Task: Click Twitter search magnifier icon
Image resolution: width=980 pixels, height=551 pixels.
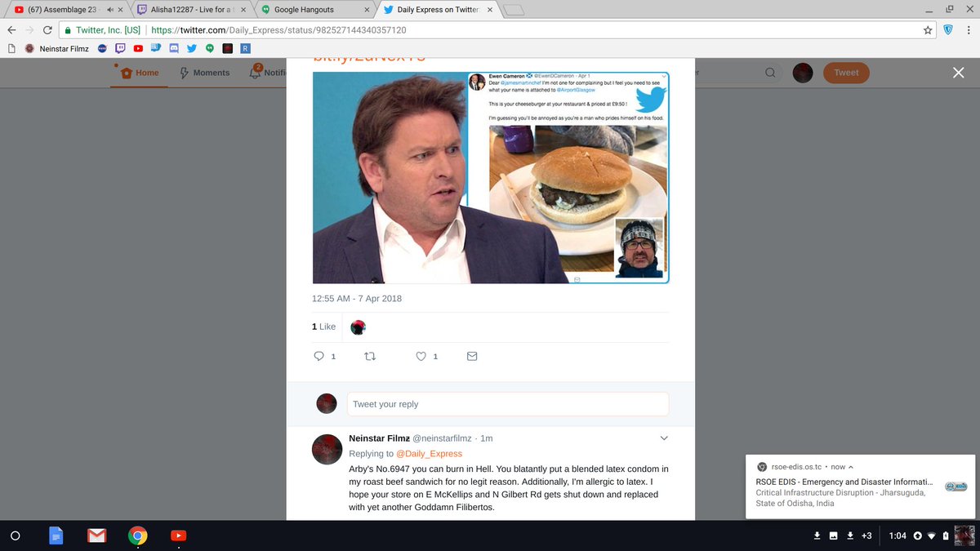Action: [770, 73]
